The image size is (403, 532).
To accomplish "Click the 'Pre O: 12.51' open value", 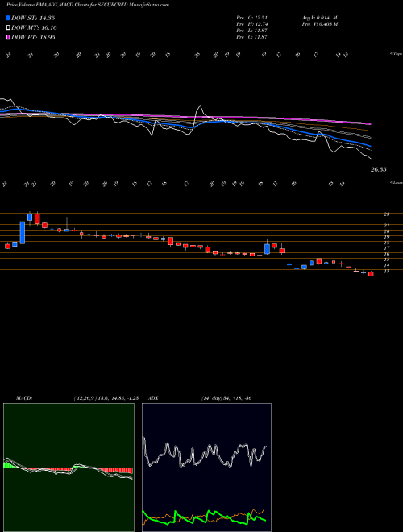I will (x=253, y=18).
